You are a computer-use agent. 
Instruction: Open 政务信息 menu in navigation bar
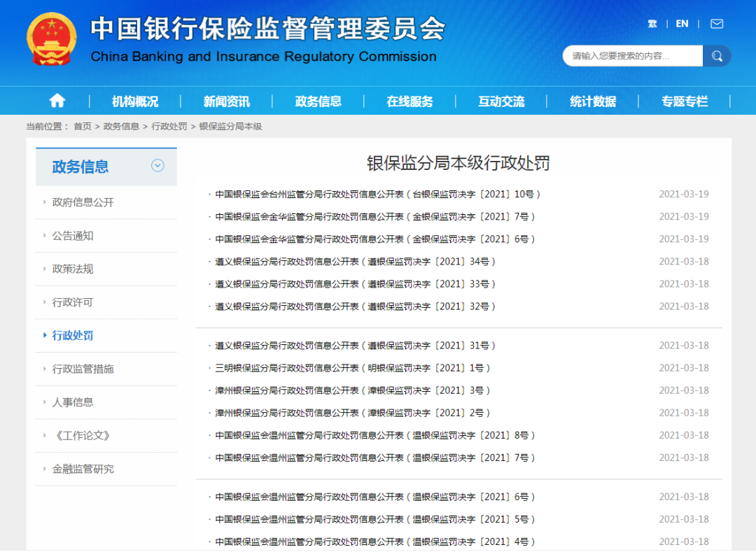pyautogui.click(x=318, y=101)
